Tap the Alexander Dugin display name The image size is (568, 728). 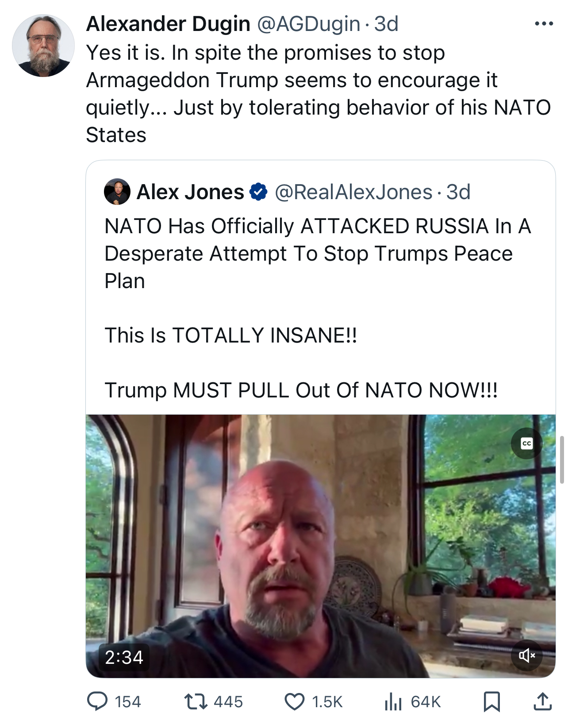[x=168, y=24]
